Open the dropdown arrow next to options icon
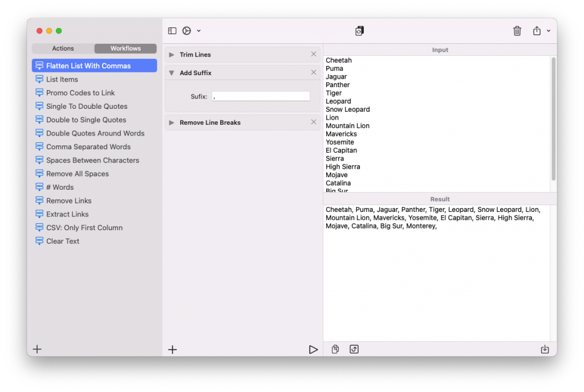Image resolution: width=584 pixels, height=392 pixels. pos(199,31)
